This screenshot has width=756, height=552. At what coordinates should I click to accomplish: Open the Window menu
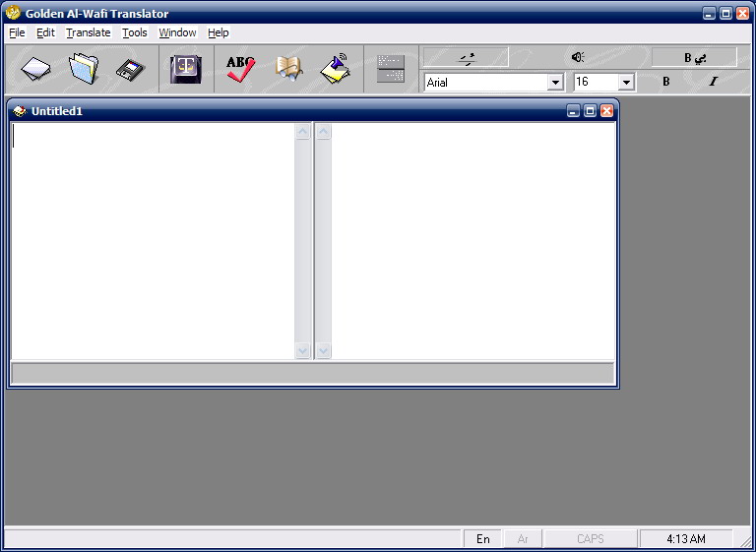tap(177, 32)
